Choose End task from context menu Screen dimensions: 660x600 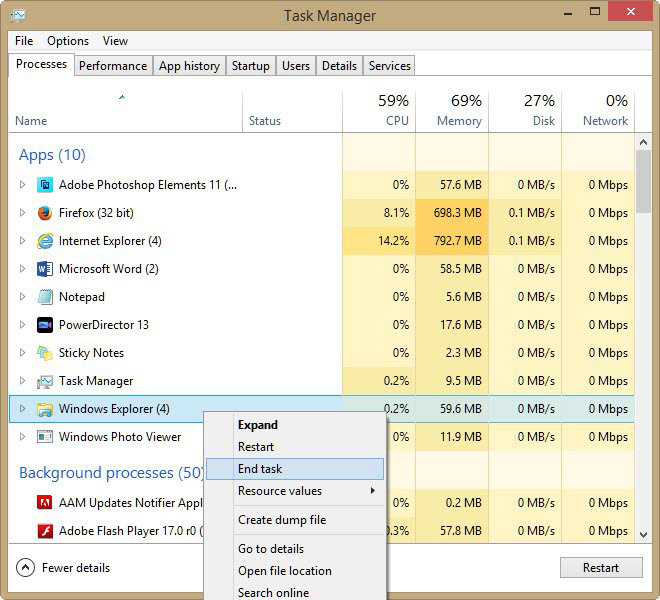point(295,469)
